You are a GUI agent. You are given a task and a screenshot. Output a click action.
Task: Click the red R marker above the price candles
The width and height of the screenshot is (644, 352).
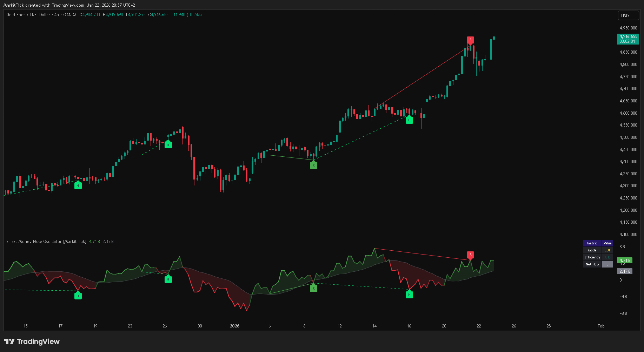(x=470, y=40)
